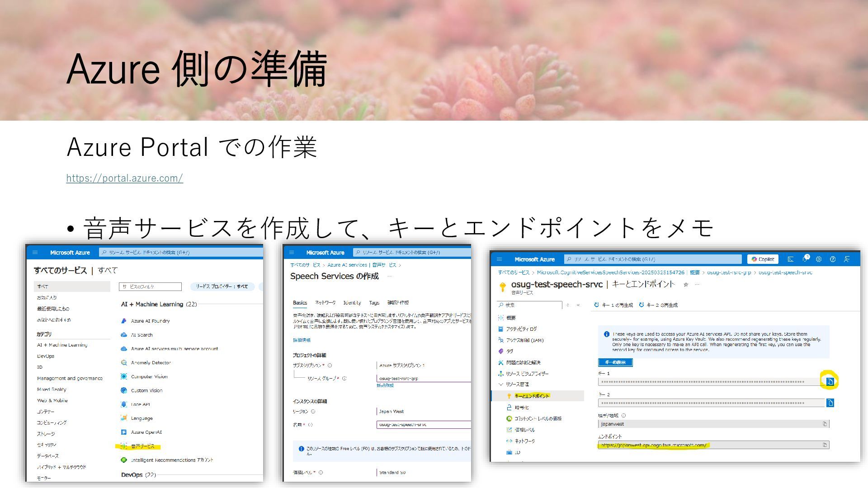The image size is (868, 488).
Task: Click キー 1 の再生成 regenerate button
Action: tap(613, 305)
